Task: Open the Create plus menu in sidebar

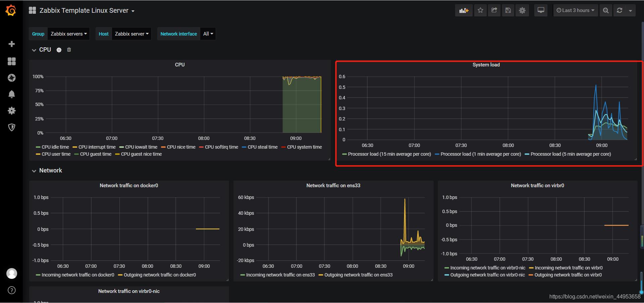Action: coord(11,44)
